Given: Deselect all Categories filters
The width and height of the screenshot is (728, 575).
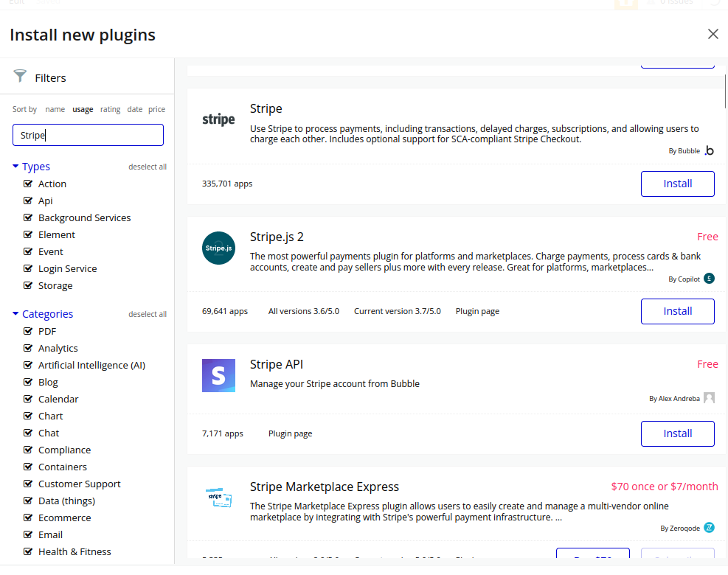Looking at the screenshot, I should (148, 314).
